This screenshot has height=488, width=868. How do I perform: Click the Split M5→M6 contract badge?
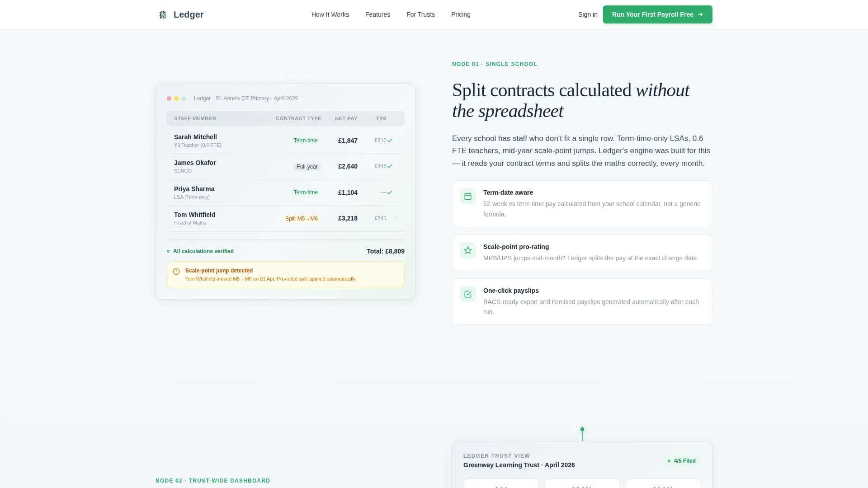pos(301,219)
